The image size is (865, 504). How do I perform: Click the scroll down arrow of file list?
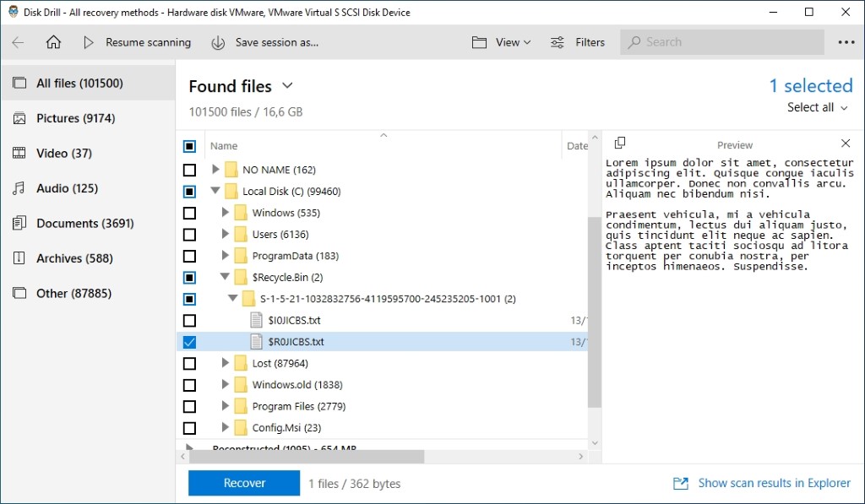pyautogui.click(x=594, y=442)
